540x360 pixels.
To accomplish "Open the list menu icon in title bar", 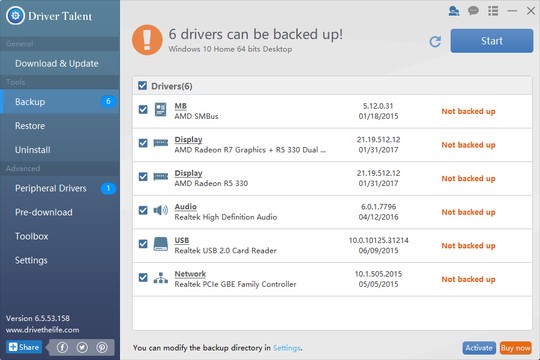I will pos(493,11).
